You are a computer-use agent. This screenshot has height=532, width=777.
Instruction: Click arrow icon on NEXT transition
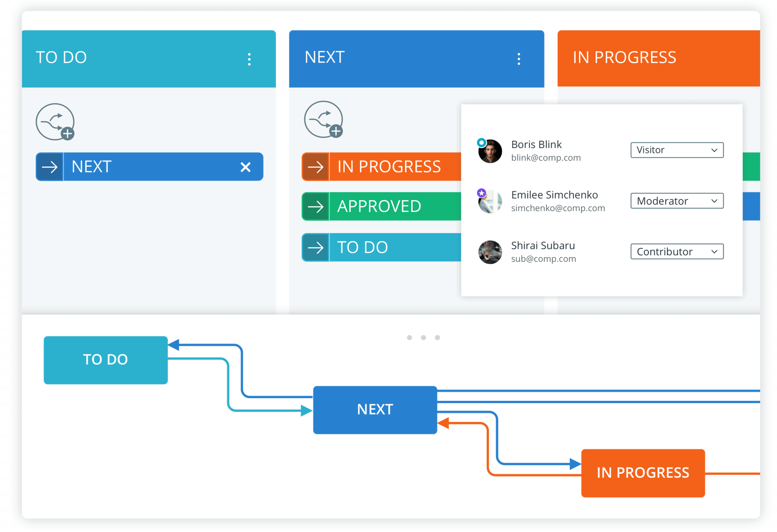50,167
